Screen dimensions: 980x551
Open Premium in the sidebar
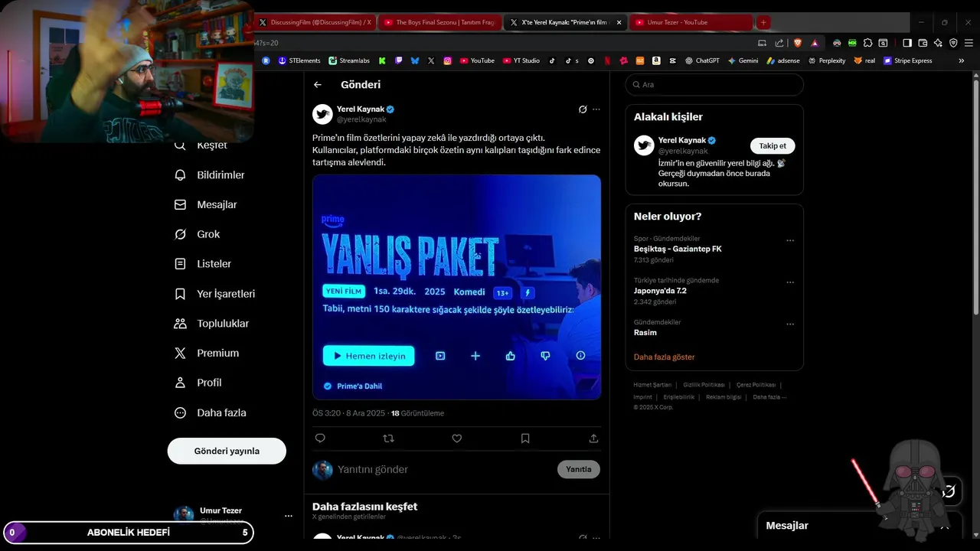[x=207, y=354]
